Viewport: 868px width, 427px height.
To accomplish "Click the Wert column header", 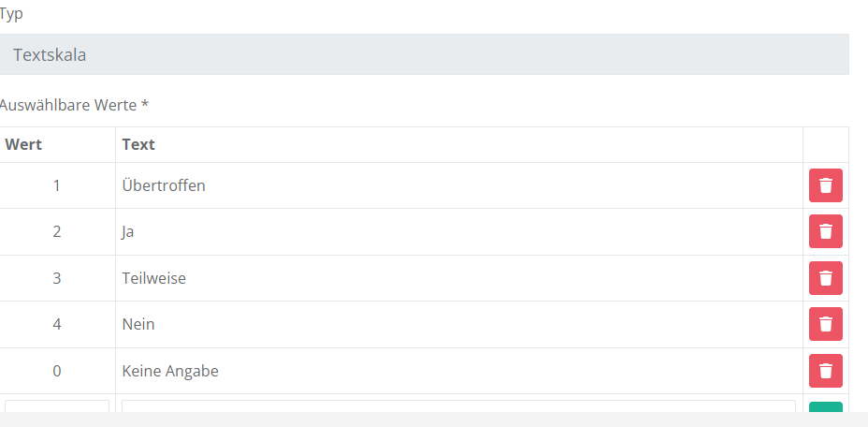I will (23, 144).
